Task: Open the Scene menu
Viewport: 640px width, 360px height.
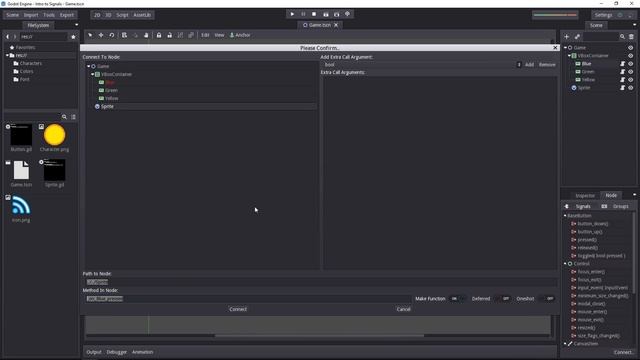Action: (12, 15)
